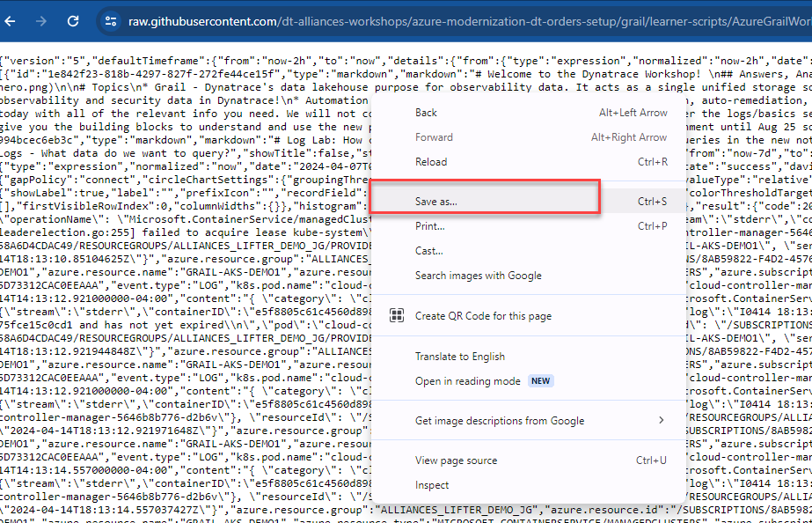Select Open in reading mode

click(x=468, y=381)
